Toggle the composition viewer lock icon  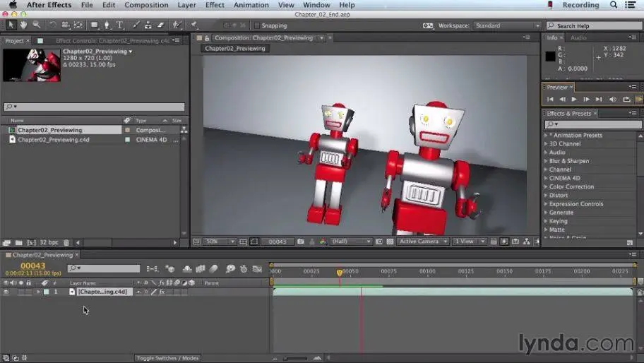click(207, 37)
